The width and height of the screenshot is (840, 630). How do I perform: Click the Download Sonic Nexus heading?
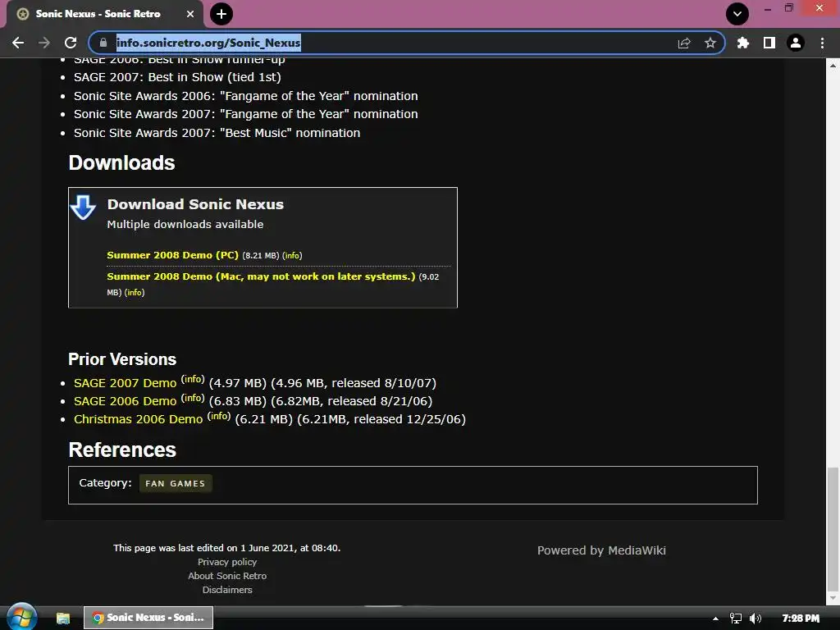pyautogui.click(x=195, y=204)
